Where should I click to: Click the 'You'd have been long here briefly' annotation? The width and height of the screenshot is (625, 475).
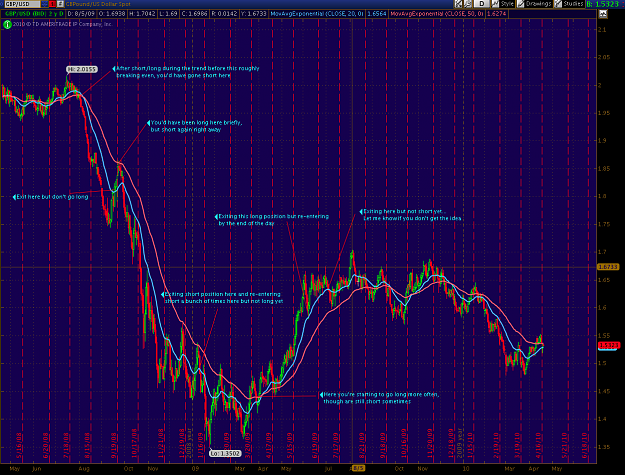click(195, 126)
